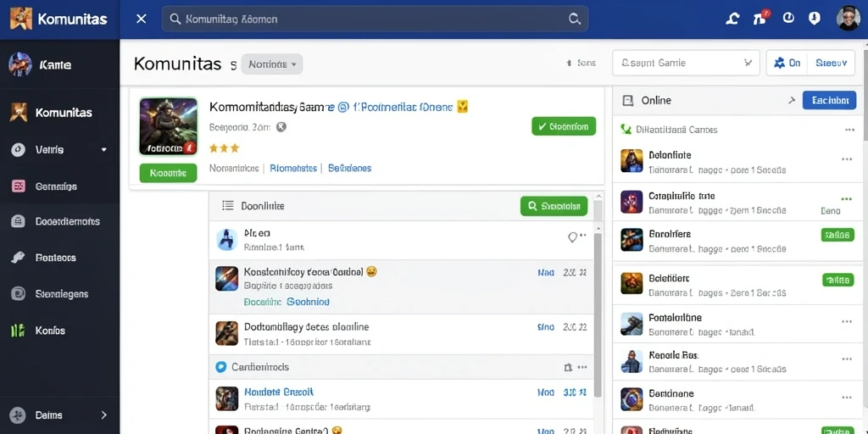Click the Deims icon at sidebar bottom

[x=18, y=415]
